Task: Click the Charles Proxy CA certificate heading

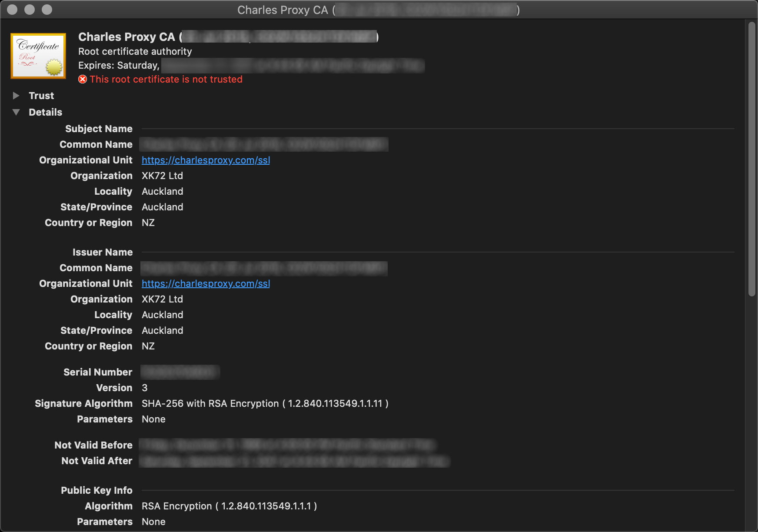Action: pos(229,37)
